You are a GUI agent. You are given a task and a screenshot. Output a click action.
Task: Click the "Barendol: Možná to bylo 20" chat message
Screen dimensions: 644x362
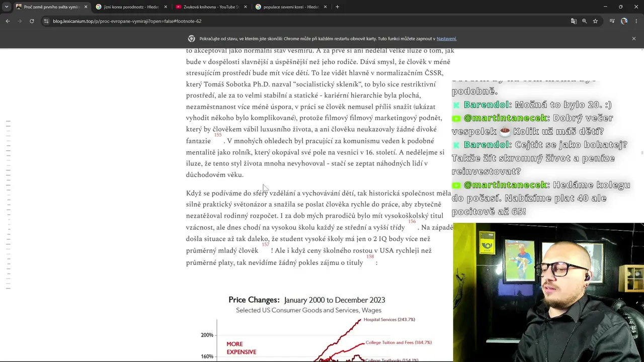532,105
